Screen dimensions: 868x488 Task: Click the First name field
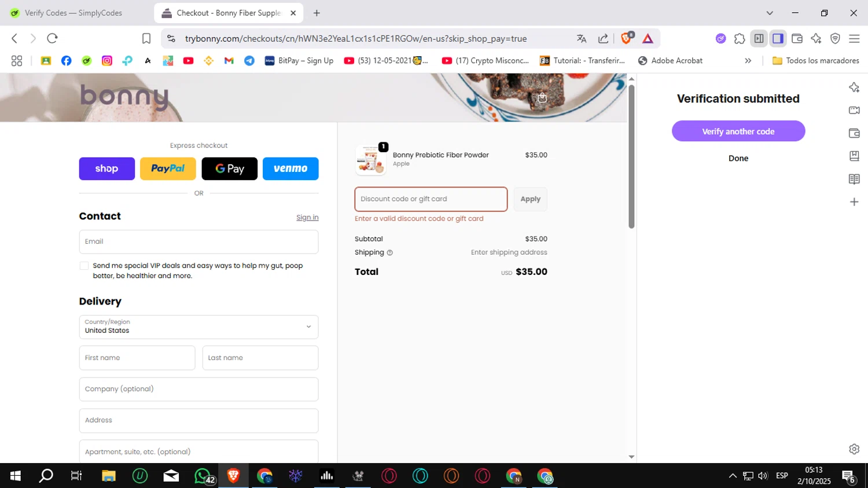pos(137,358)
